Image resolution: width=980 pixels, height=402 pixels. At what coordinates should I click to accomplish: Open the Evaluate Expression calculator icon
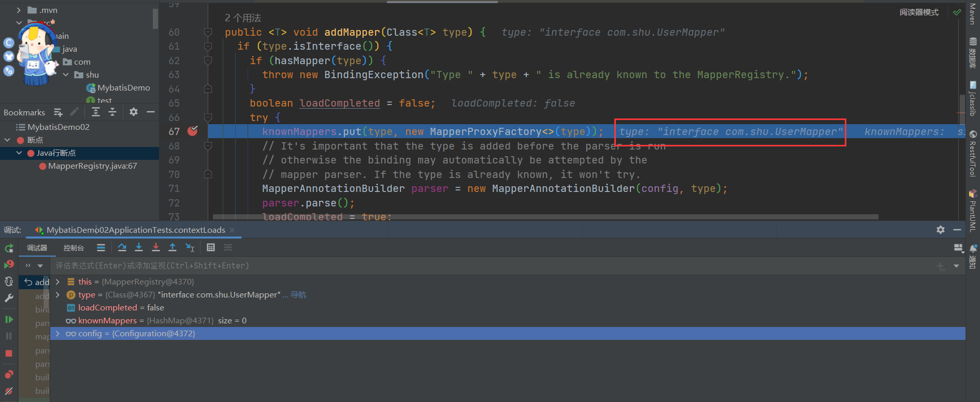coord(211,248)
